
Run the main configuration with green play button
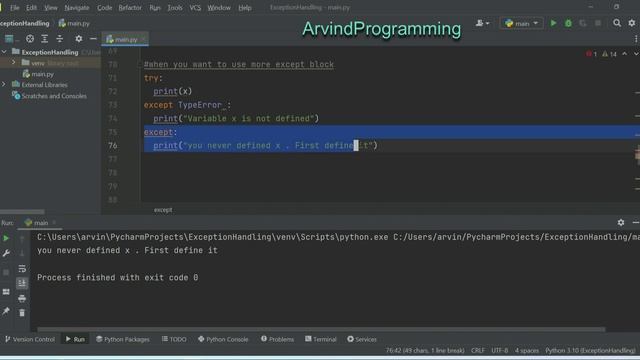553,23
